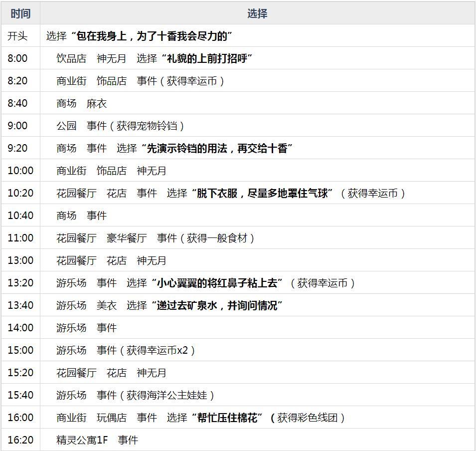The image size is (476, 451).
Task: Select 游乐场 美衣 in the 13:40 row
Action: coord(87,305)
